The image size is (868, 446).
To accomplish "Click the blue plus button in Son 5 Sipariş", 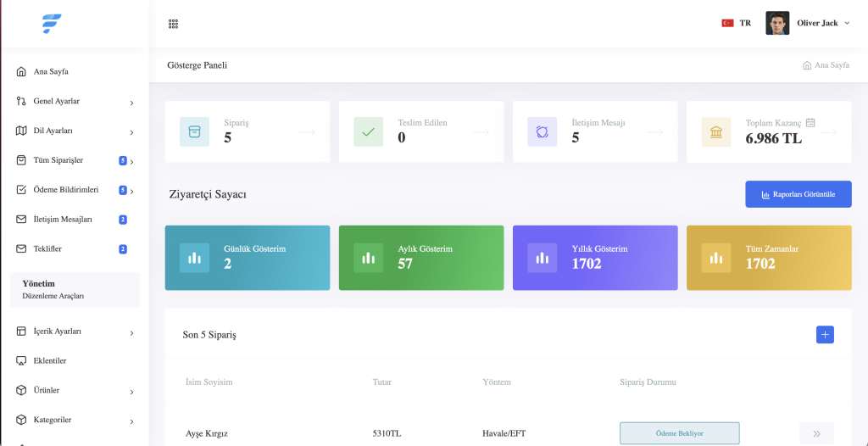I will (x=825, y=335).
